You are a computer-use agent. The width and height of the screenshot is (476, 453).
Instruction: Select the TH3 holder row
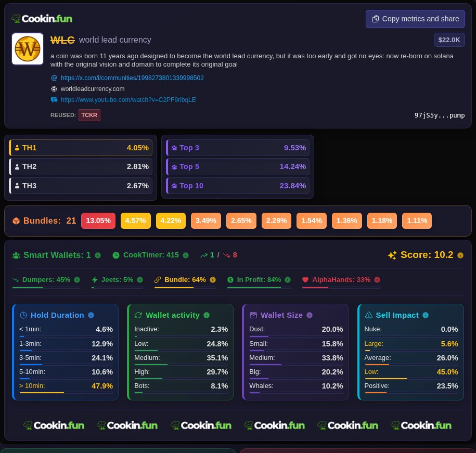coord(81,186)
